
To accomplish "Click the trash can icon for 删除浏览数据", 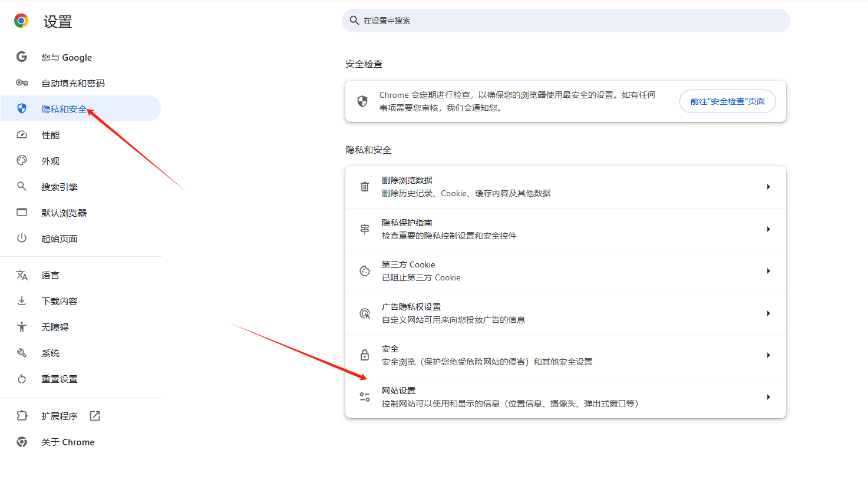I will 365,187.
